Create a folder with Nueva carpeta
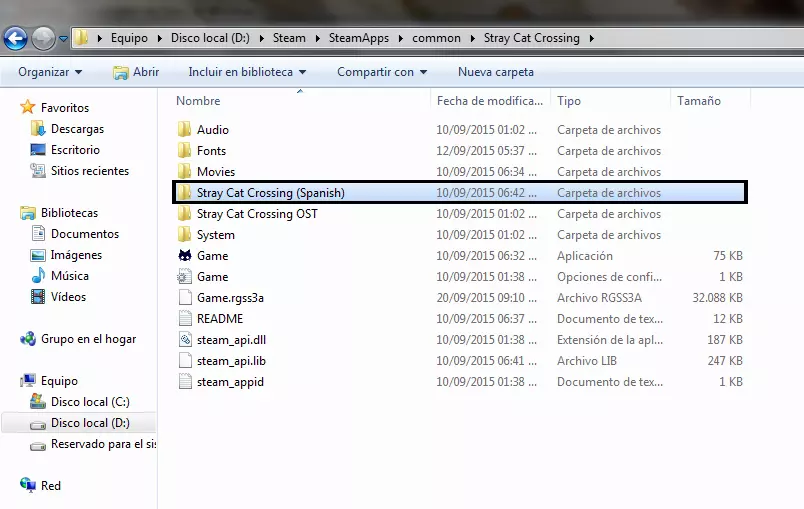The height and width of the screenshot is (509, 804). point(496,72)
